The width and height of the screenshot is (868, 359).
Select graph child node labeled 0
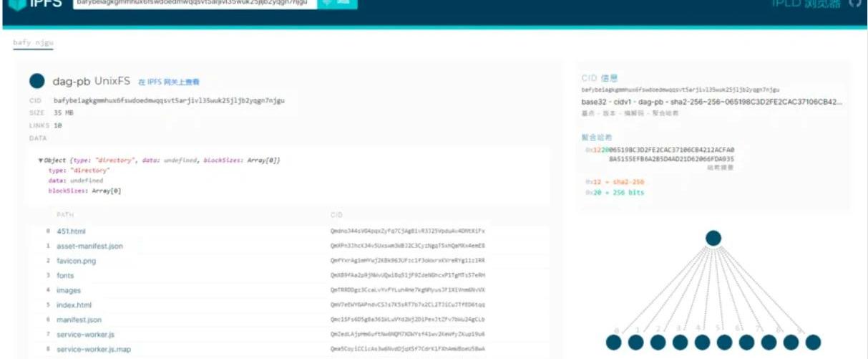(613, 342)
